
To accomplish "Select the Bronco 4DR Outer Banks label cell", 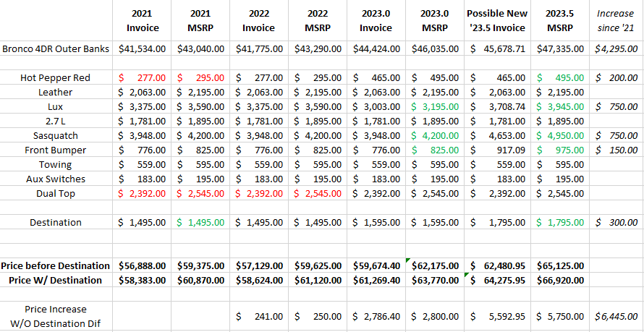I will (56, 49).
